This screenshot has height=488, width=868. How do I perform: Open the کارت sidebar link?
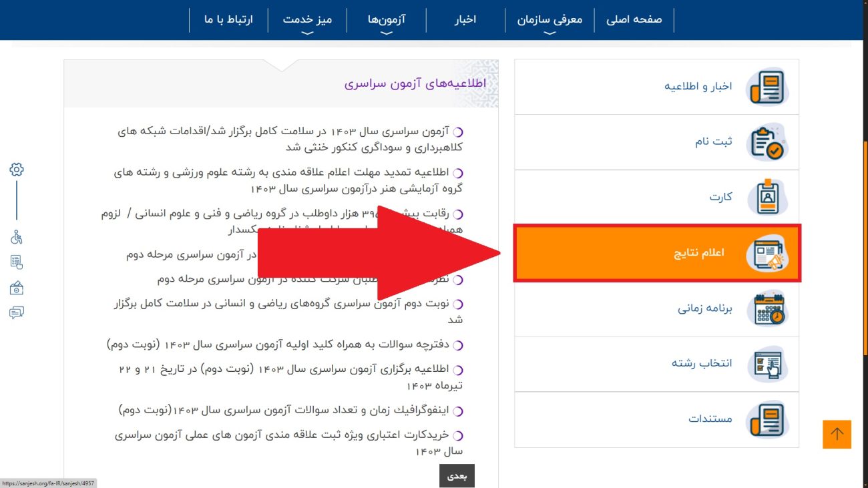[657, 198]
